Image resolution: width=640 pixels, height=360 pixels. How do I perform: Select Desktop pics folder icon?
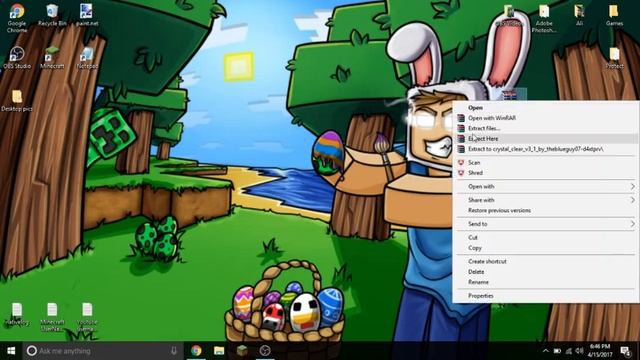17,100
